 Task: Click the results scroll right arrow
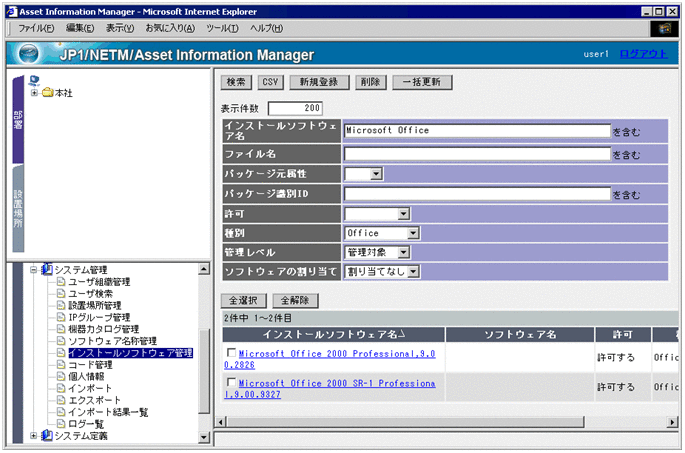click(x=673, y=422)
